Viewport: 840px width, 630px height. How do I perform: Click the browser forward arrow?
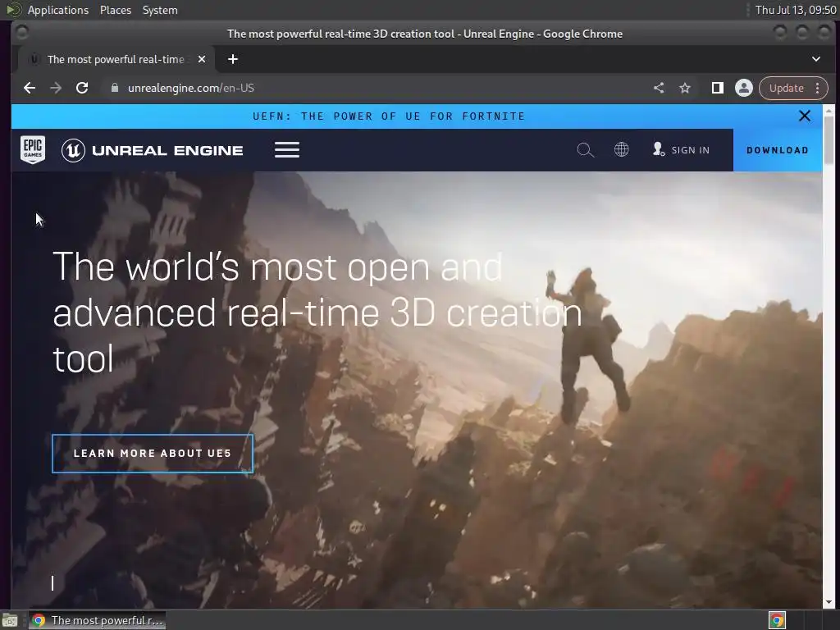[56, 88]
